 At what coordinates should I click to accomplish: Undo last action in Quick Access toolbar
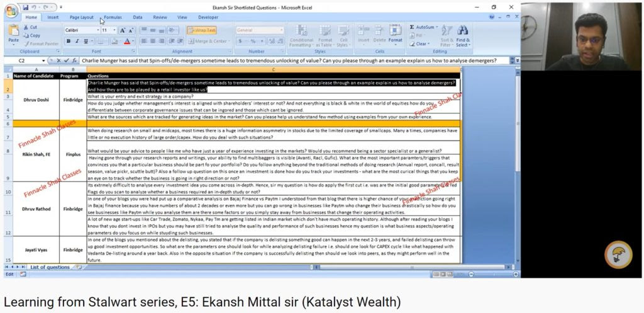(x=35, y=8)
